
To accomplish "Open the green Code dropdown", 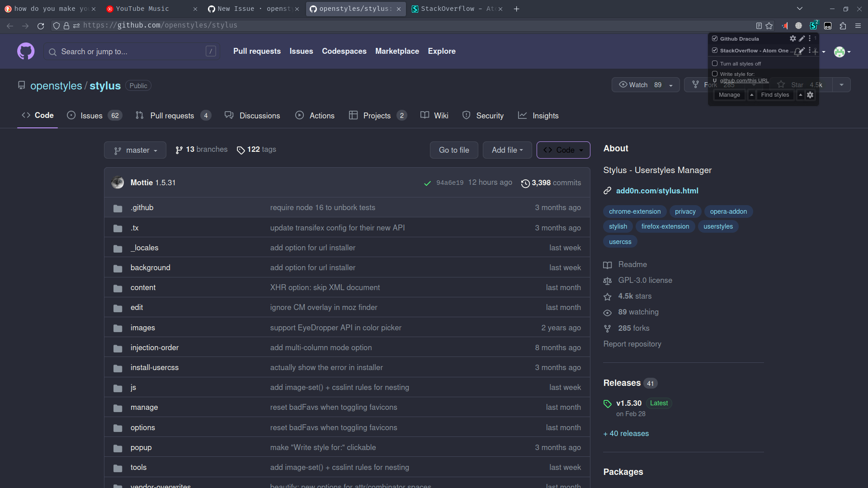I will (563, 150).
